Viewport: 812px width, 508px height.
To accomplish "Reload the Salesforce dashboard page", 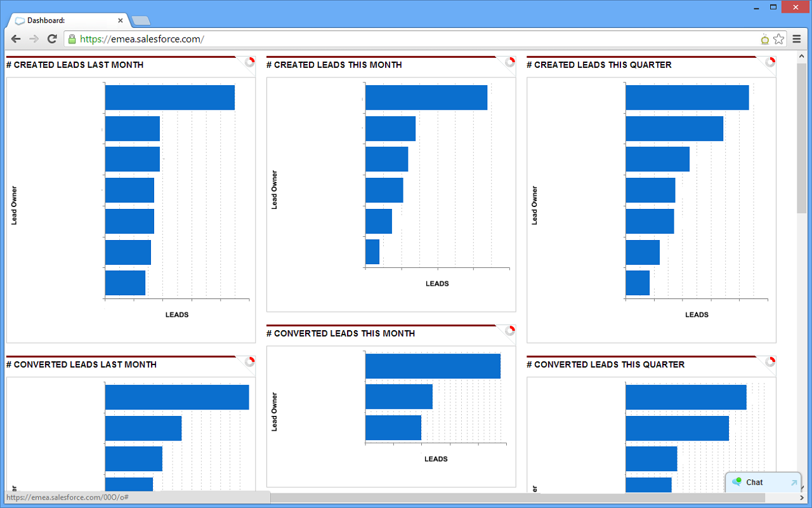I will 53,39.
